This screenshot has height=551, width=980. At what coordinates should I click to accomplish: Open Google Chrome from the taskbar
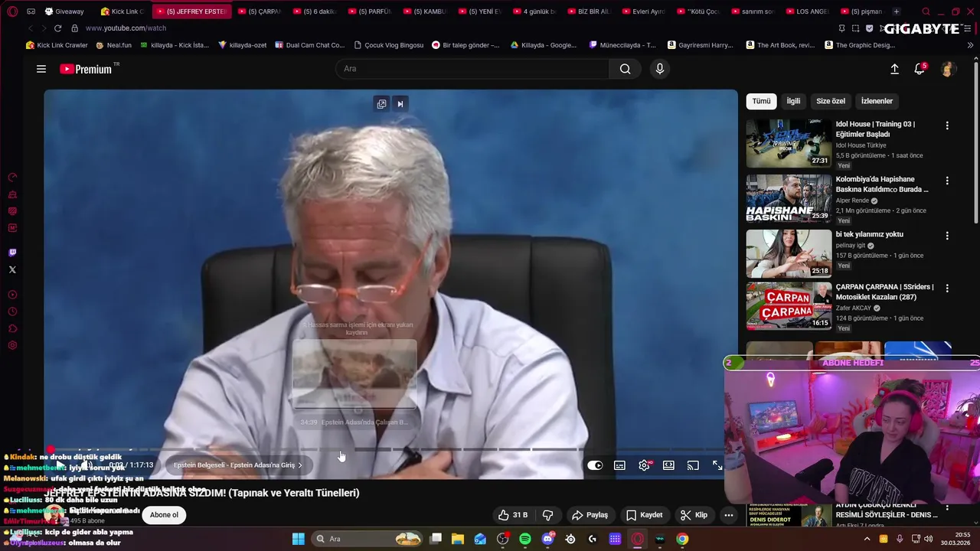(x=682, y=539)
